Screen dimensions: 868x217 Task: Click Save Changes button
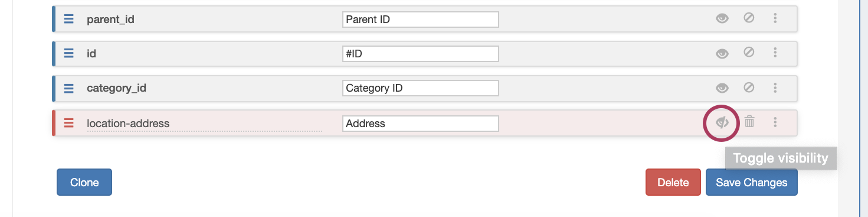(x=752, y=182)
